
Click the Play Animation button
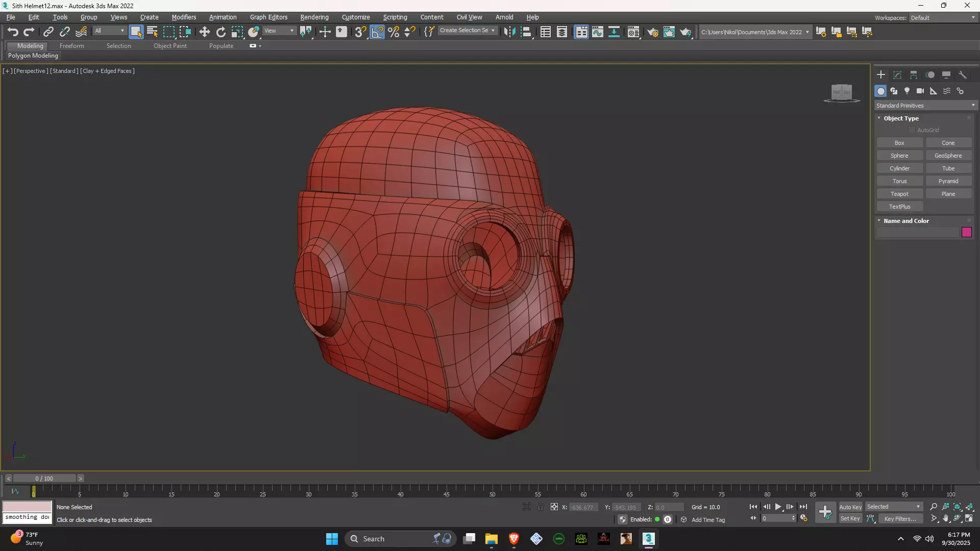[778, 507]
